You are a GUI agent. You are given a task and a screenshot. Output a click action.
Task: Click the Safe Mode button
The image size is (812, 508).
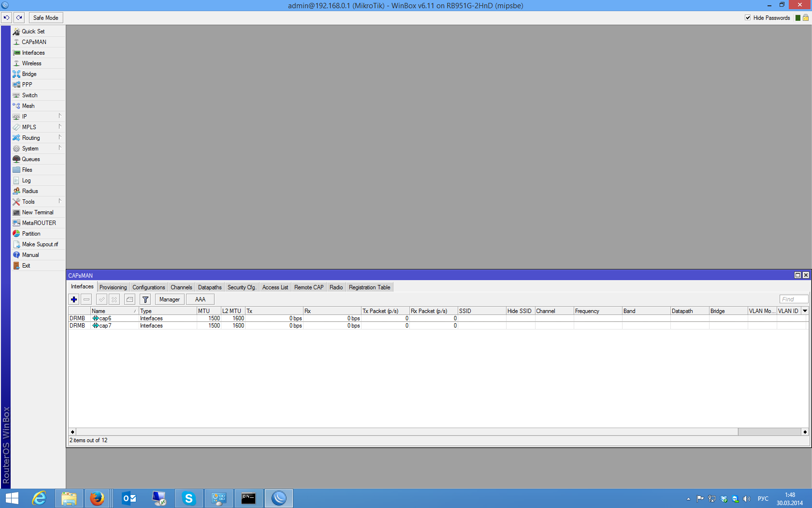click(x=46, y=18)
